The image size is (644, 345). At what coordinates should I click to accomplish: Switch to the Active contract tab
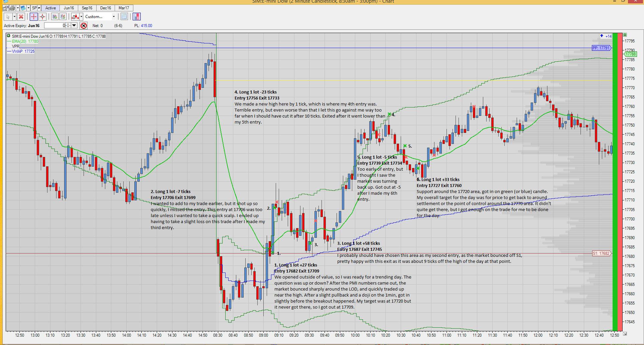50,8
